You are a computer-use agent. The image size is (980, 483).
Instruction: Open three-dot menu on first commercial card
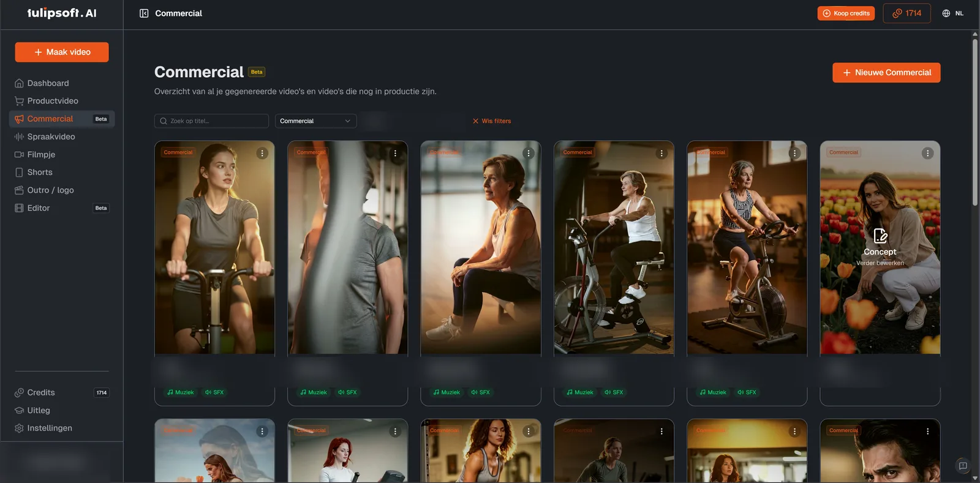(x=262, y=154)
